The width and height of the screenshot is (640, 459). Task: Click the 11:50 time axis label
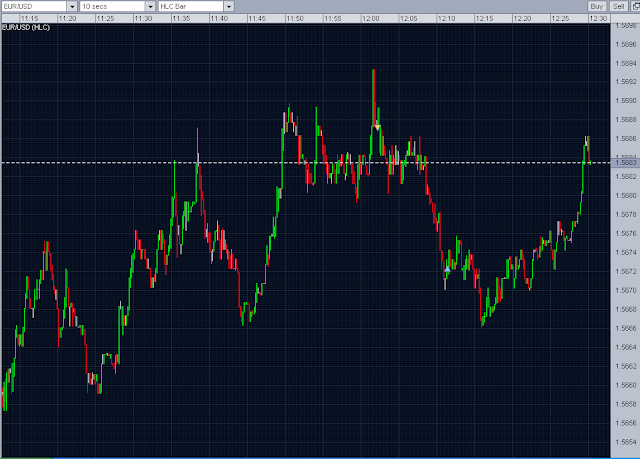click(x=295, y=18)
